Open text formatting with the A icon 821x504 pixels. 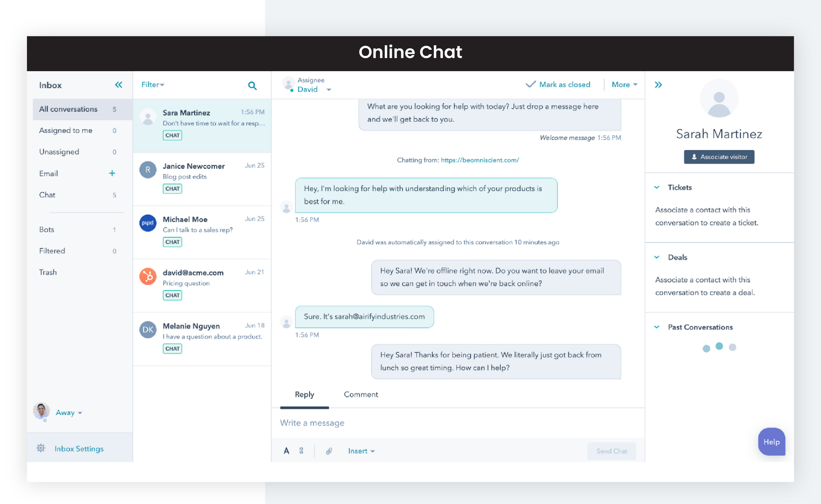[286, 451]
